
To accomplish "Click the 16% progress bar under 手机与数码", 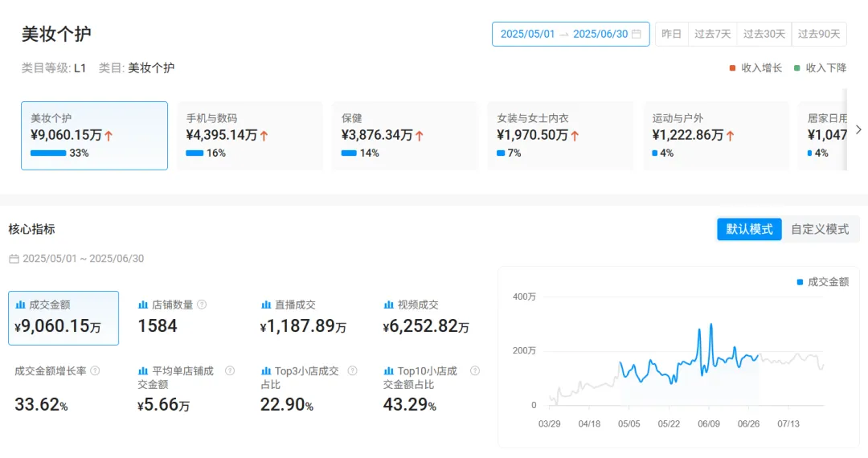I will coord(194,153).
